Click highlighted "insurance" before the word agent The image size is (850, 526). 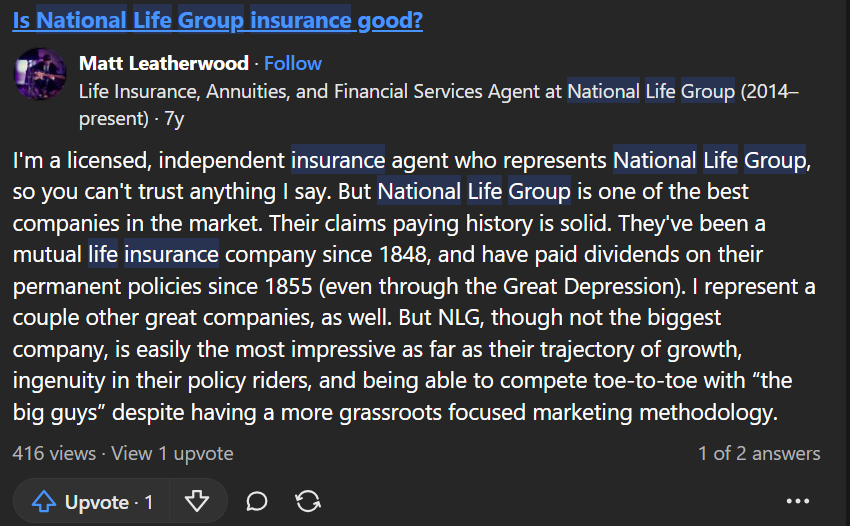[x=338, y=159]
